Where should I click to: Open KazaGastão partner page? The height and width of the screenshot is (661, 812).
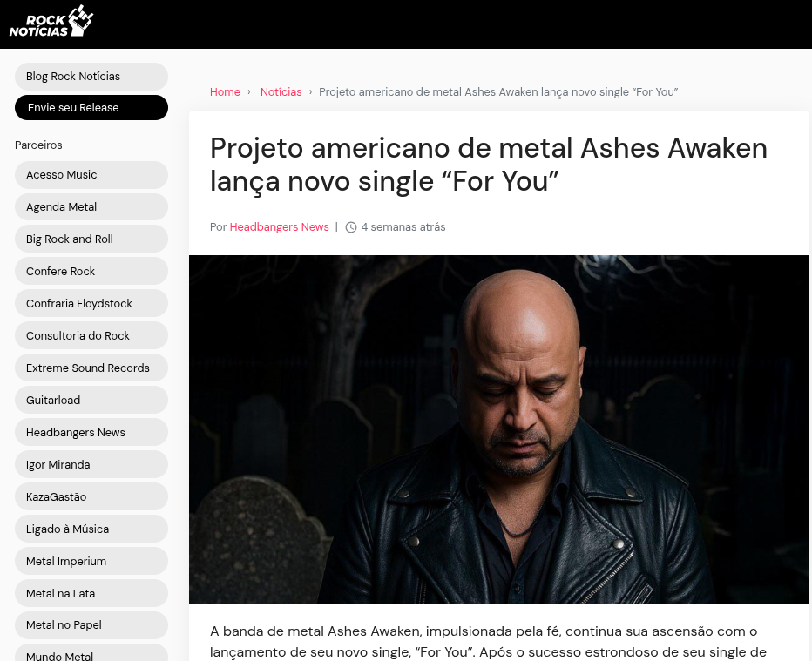click(x=91, y=497)
